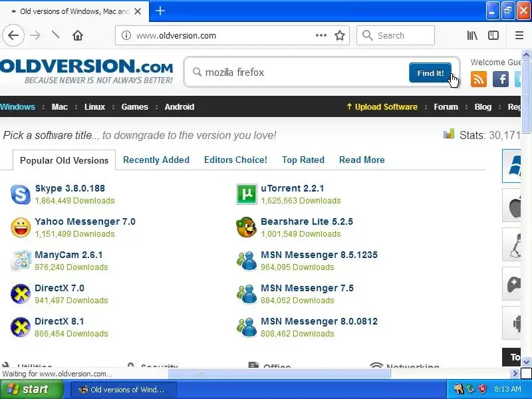532x399 pixels.
Task: Click horizontal scrollbar right arrow
Action: point(515,374)
